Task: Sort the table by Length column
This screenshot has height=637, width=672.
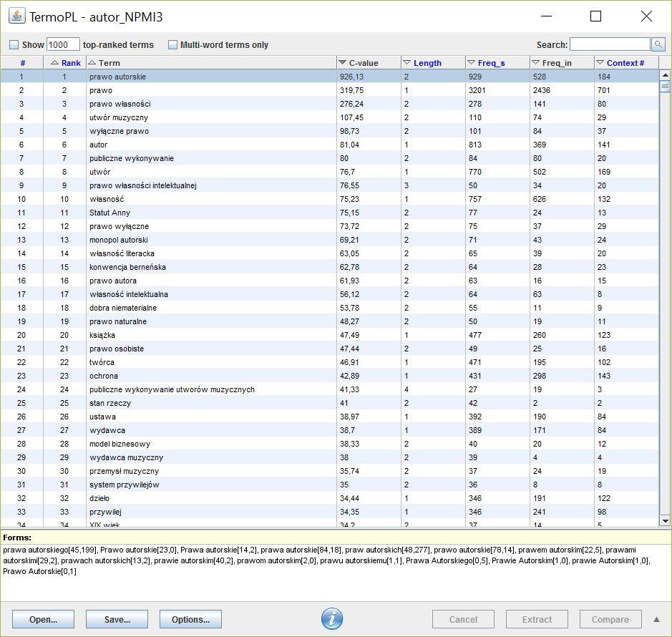Action: (433, 62)
